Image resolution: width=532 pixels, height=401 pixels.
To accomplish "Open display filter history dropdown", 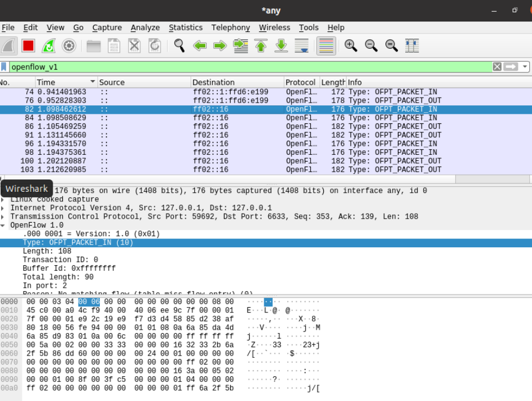I will [x=525, y=67].
